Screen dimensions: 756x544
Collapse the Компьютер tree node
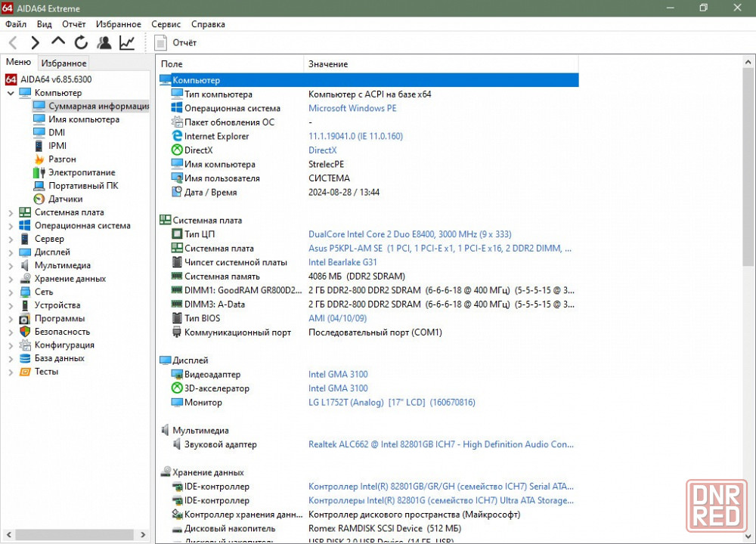click(x=11, y=93)
